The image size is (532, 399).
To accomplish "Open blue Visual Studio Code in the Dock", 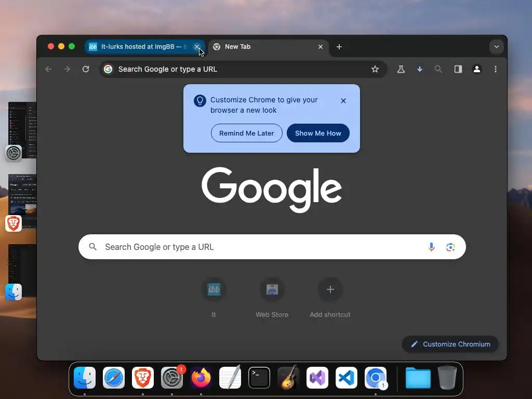I will (347, 378).
